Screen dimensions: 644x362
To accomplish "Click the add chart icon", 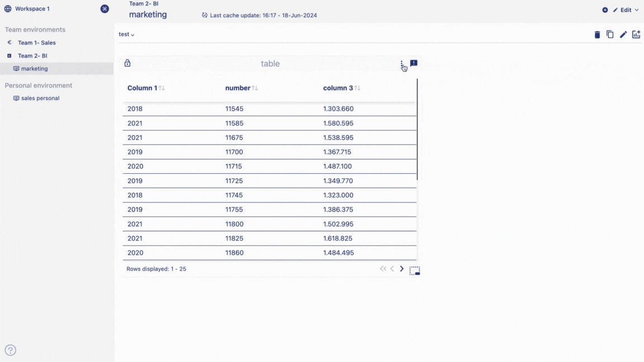I will pos(636,35).
